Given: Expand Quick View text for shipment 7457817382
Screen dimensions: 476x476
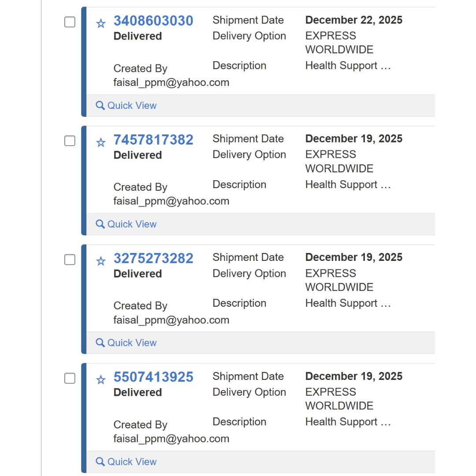Looking at the screenshot, I should 132,224.
